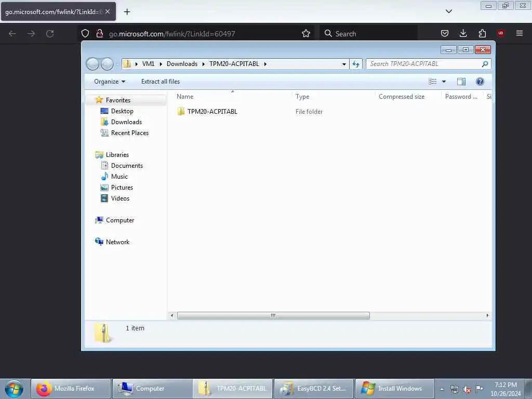The height and width of the screenshot is (399, 532).
Task: Open Pictures library
Action: [122, 187]
